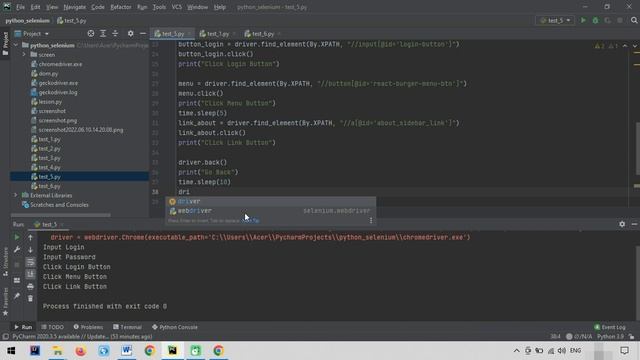The height and width of the screenshot is (360, 640).
Task: Open the Problems tool window
Action: 88,327
